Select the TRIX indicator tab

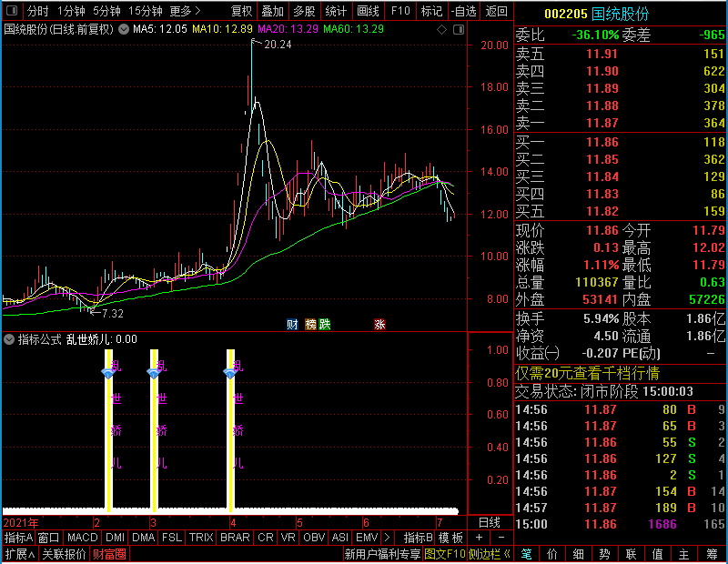click(x=201, y=538)
